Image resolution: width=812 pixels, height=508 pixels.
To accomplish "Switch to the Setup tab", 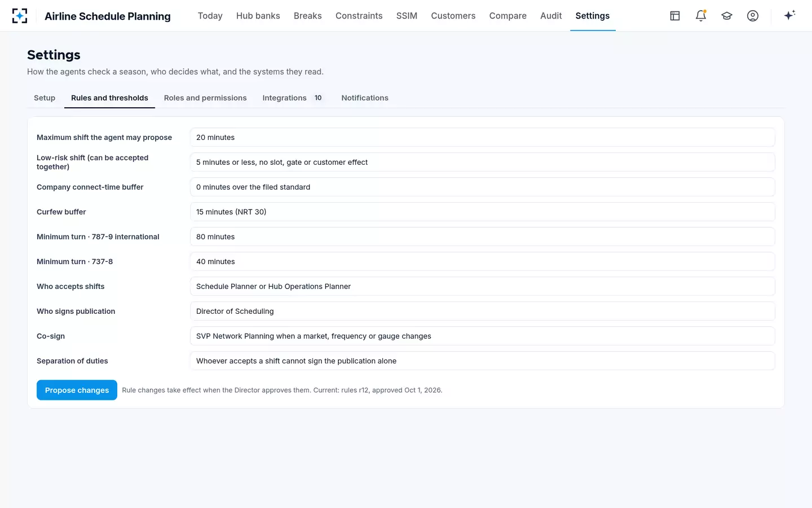I will tap(45, 98).
